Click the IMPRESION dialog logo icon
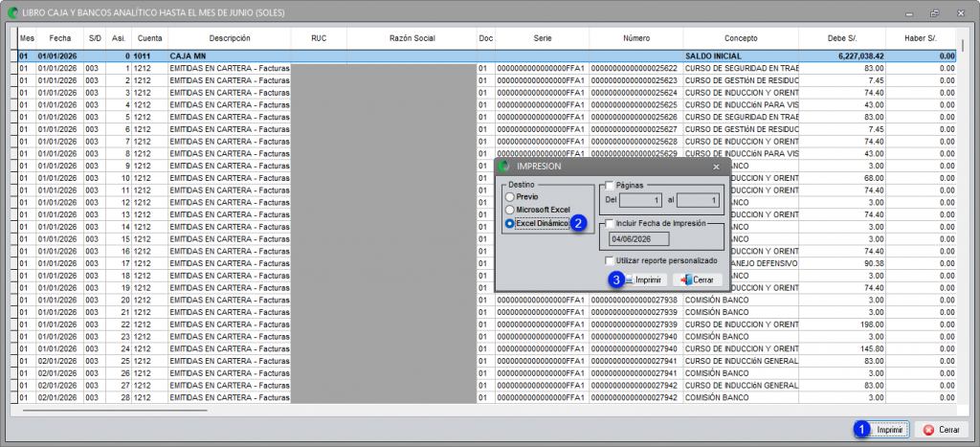Image resolution: width=980 pixels, height=447 pixels. coord(505,167)
